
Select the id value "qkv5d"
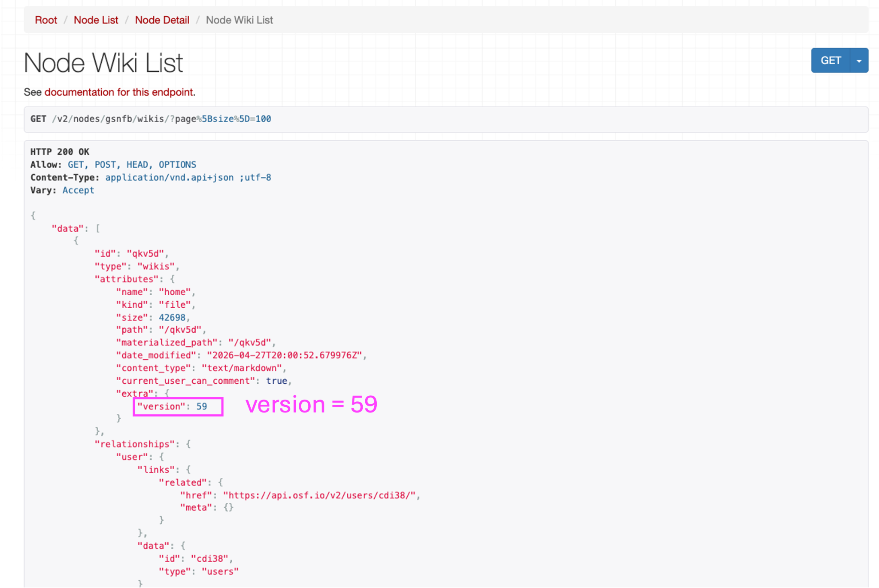(145, 254)
